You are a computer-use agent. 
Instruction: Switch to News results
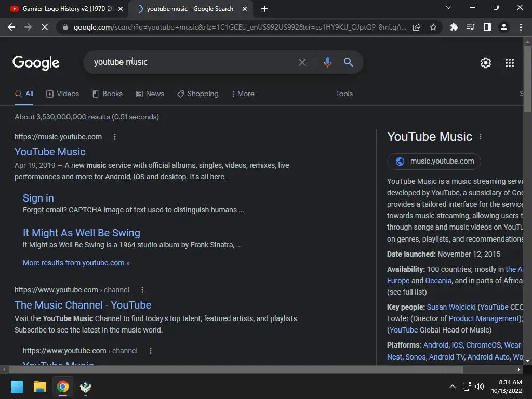(150, 94)
